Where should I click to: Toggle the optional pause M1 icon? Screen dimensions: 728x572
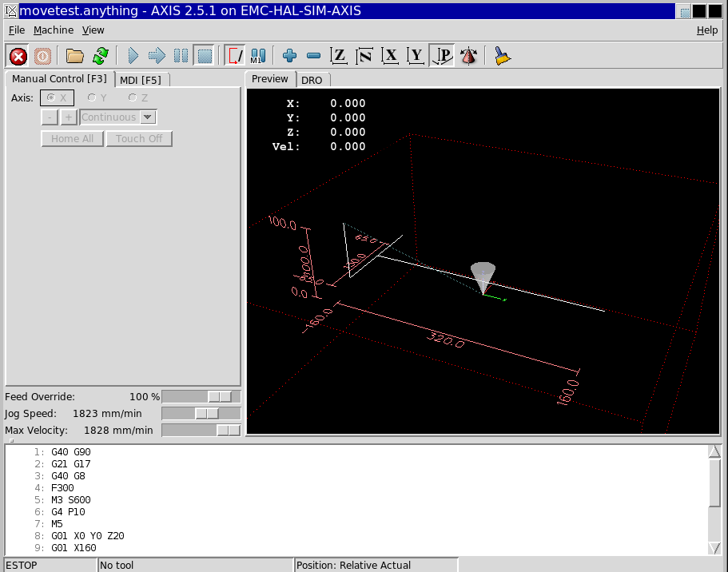[x=258, y=56]
